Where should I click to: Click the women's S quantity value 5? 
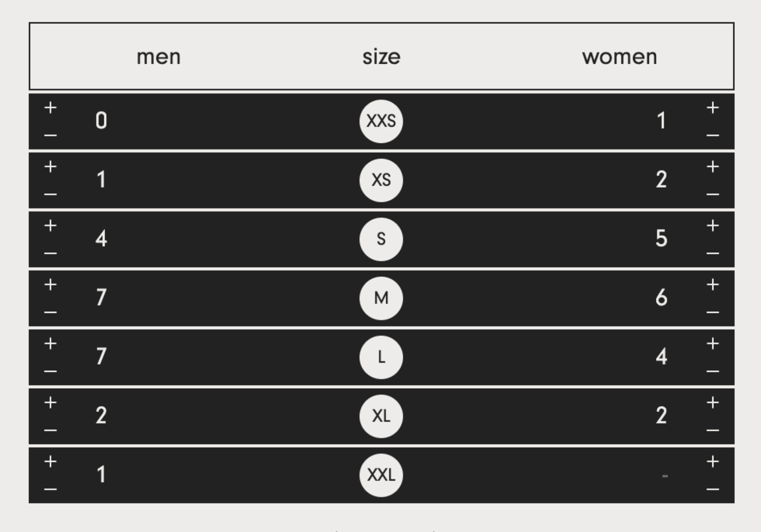(661, 238)
